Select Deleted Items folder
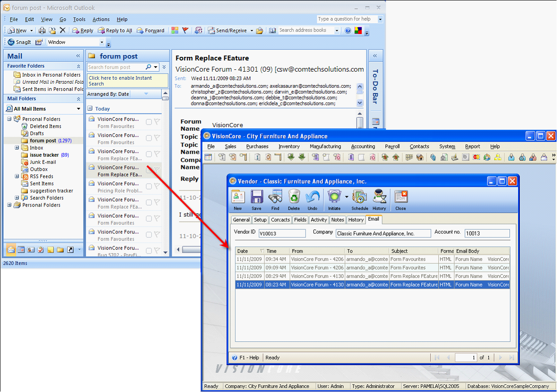Screen dimensions: 557x392 pos(41,126)
